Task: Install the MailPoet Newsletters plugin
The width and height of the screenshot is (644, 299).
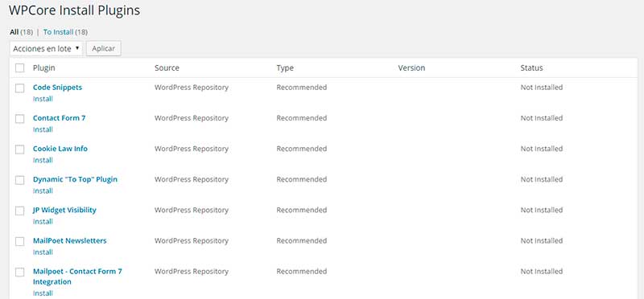Action: 43,252
